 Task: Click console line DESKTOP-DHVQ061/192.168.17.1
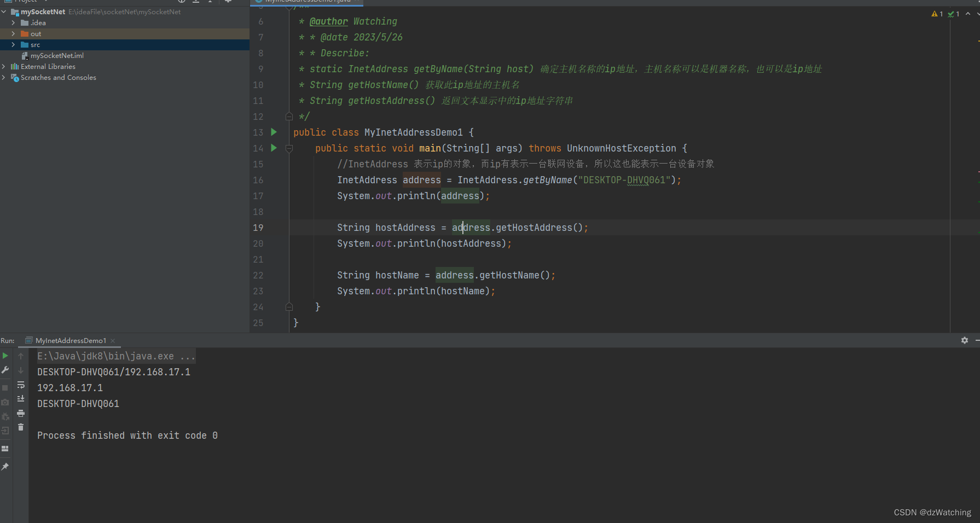[x=114, y=372]
